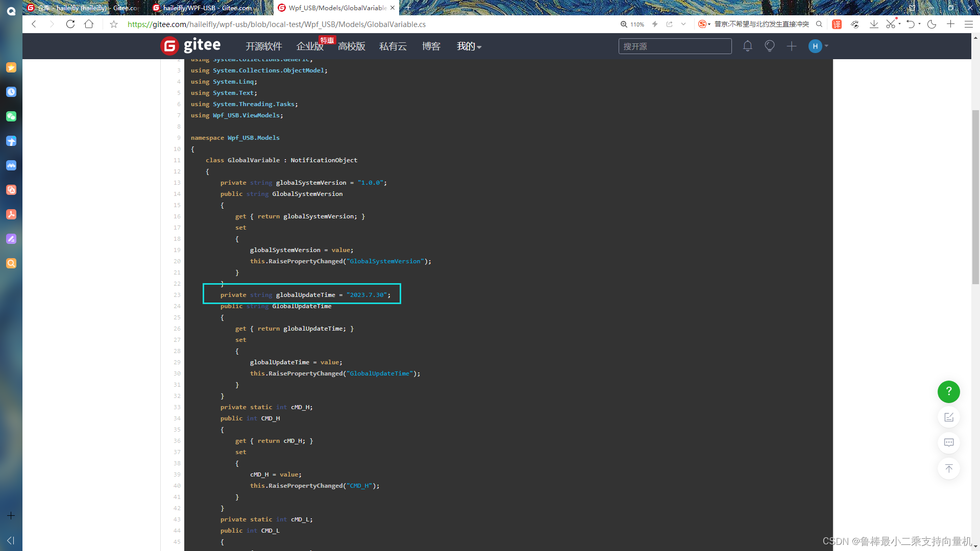Go back with the browser back arrow
The height and width of the screenshot is (551, 980).
34,24
